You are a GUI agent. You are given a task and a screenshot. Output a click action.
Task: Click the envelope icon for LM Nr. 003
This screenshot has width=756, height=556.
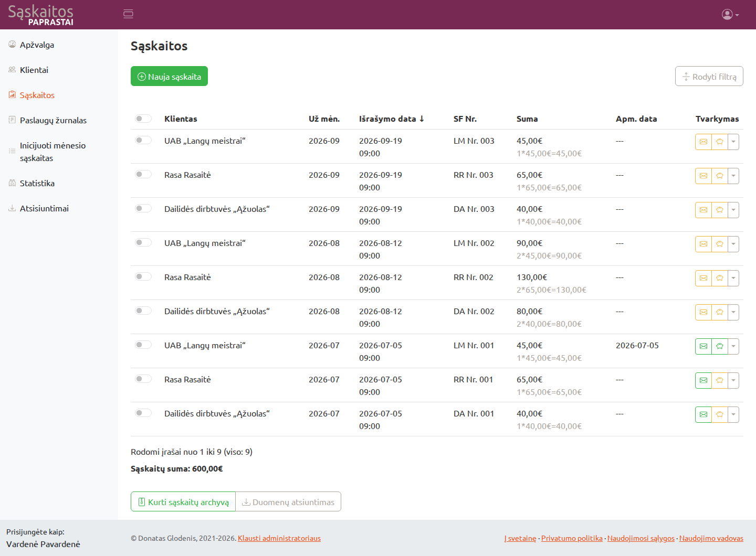pyautogui.click(x=703, y=142)
